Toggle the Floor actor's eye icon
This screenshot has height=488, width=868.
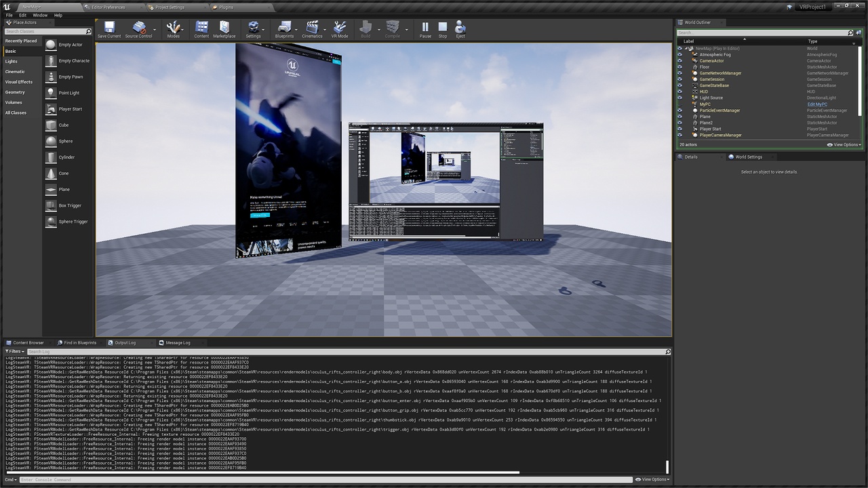coord(680,67)
